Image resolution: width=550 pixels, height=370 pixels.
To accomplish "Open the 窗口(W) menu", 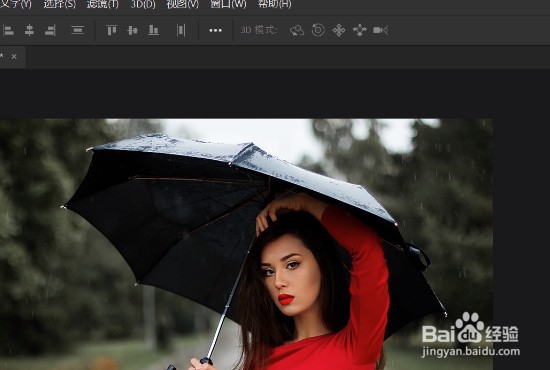I will pyautogui.click(x=228, y=4).
